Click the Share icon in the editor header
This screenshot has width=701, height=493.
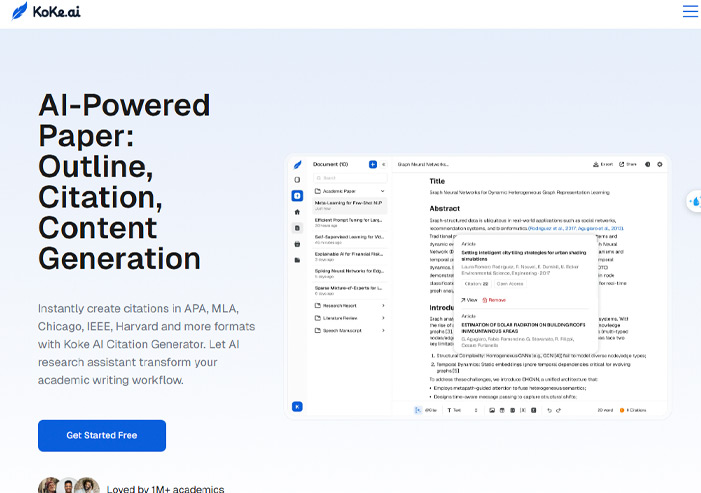(x=627, y=164)
